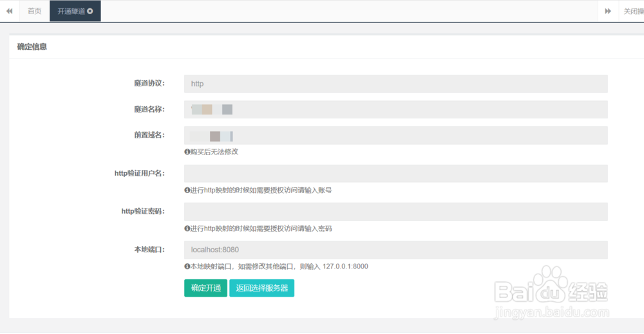Click the 确定信息 panel heading
The image size is (644, 334).
pyautogui.click(x=32, y=47)
